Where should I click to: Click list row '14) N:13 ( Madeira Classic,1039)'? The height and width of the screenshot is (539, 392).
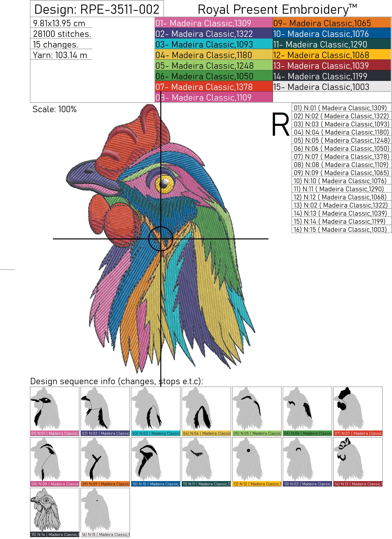click(x=341, y=213)
